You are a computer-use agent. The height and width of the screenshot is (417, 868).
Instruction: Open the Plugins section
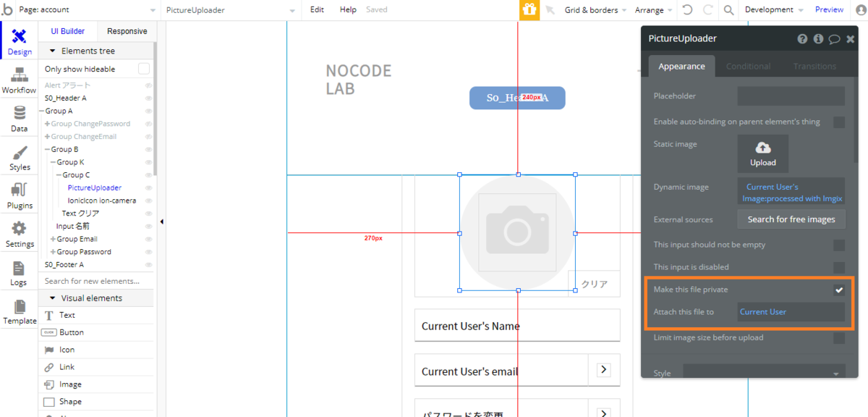20,196
